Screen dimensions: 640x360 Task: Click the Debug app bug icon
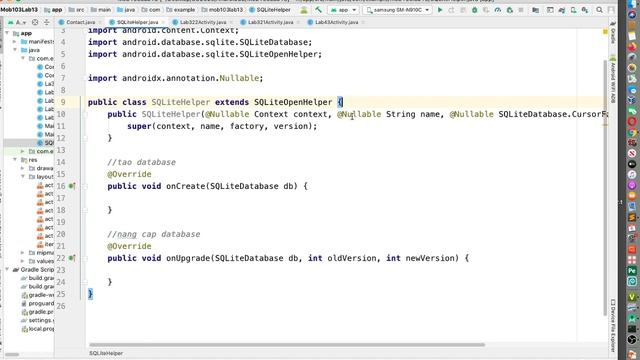click(x=474, y=10)
